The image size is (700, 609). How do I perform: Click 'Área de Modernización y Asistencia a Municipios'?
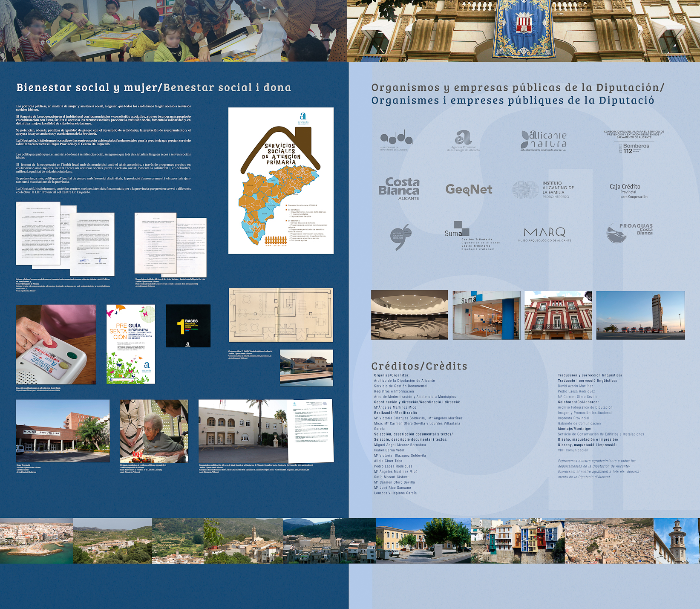tap(415, 397)
